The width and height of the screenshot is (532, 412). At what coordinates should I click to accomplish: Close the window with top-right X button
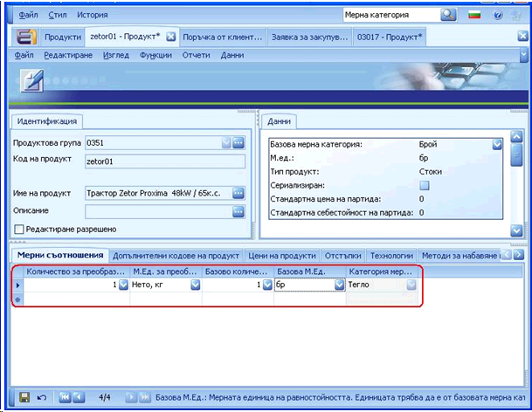522,36
